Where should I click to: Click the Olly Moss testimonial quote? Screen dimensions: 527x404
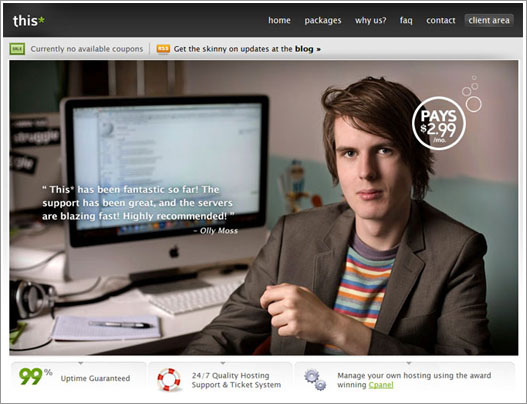[x=138, y=203]
